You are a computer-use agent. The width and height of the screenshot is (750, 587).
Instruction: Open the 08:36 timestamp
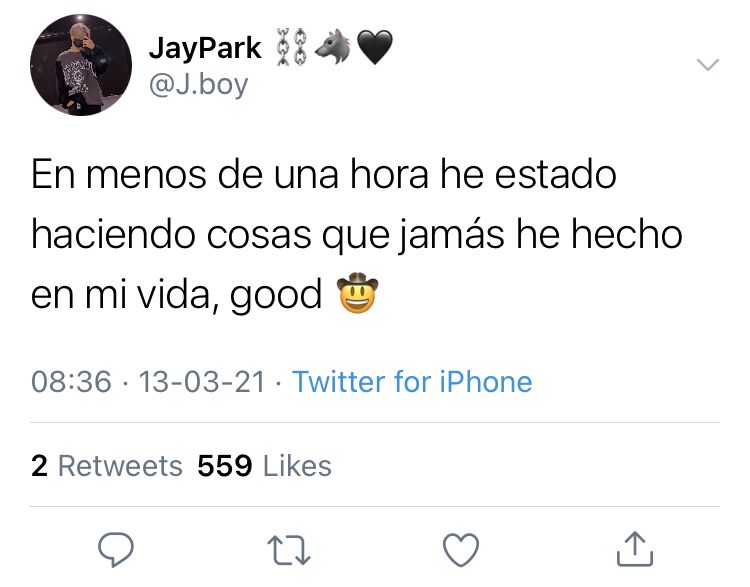pyautogui.click(x=71, y=382)
